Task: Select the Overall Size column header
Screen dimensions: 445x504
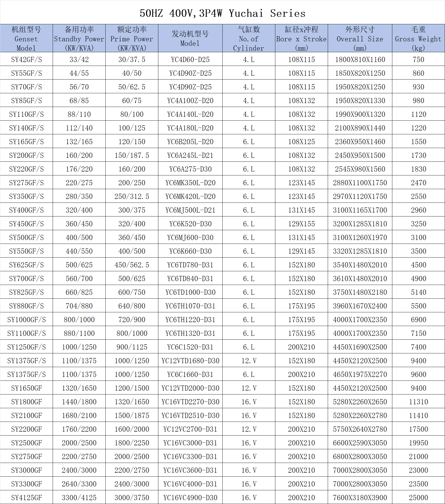Action: click(x=360, y=38)
